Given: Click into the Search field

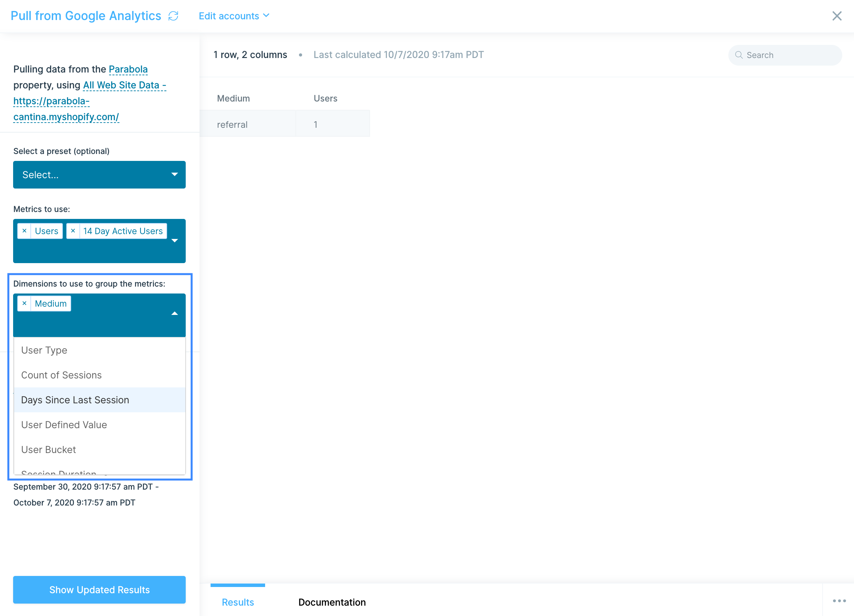Looking at the screenshot, I should tap(785, 55).
